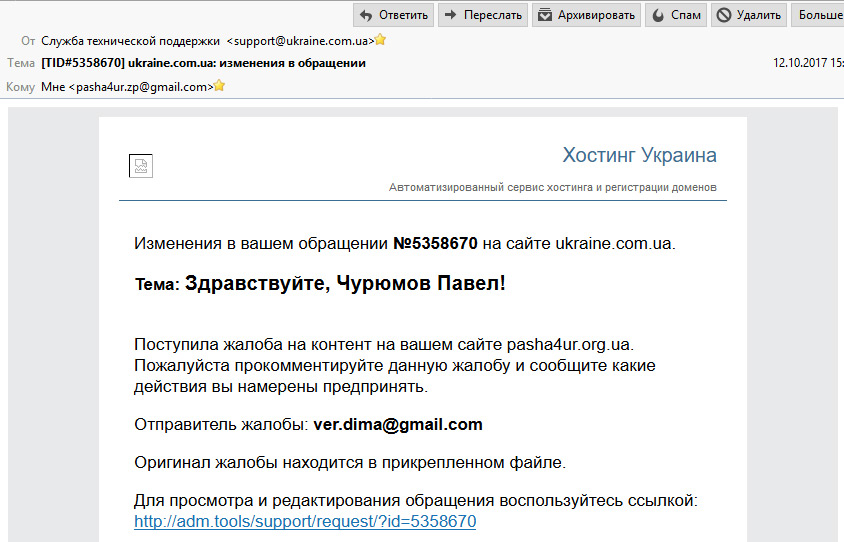The height and width of the screenshot is (542, 844).
Task: Open the adm.tools support request link
Action: coord(305,521)
